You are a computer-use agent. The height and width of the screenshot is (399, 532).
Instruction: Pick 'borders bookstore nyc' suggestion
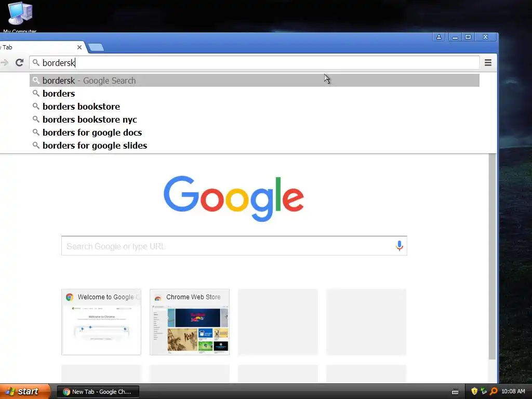pyautogui.click(x=255, y=119)
